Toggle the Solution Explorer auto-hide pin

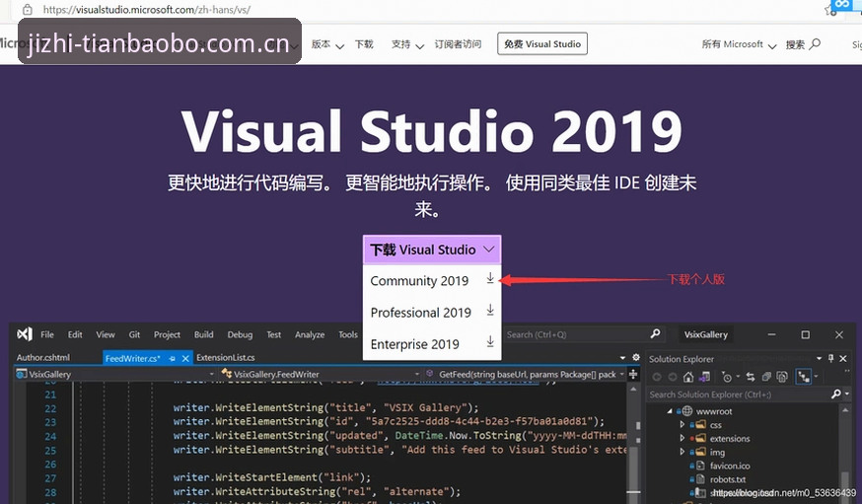click(x=830, y=358)
